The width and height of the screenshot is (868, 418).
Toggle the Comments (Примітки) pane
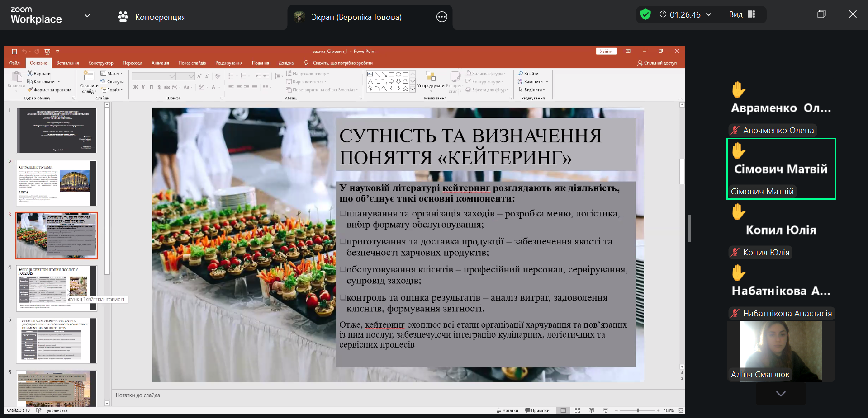pyautogui.click(x=537, y=410)
